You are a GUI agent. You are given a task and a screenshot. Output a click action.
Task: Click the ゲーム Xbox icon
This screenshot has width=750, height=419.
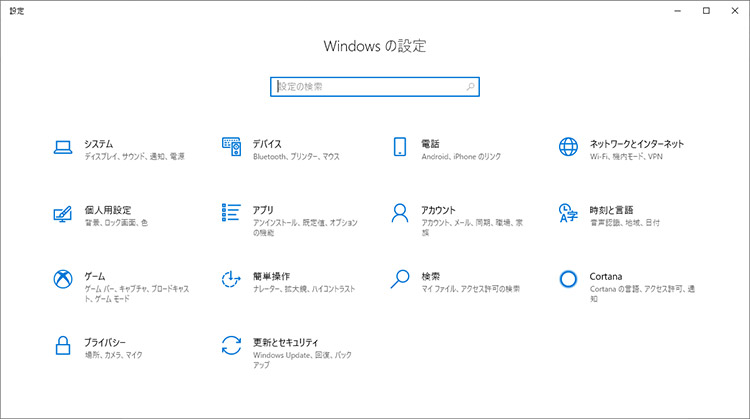coord(62,280)
